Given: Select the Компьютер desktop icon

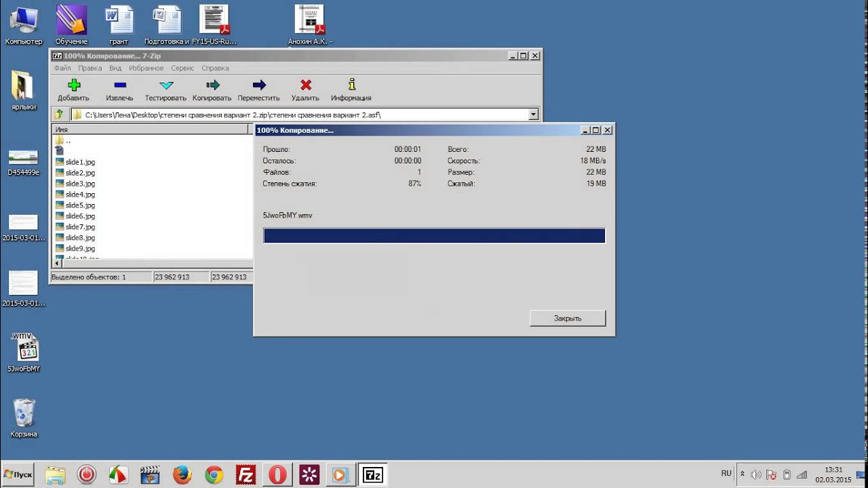Looking at the screenshot, I should pos(24,25).
